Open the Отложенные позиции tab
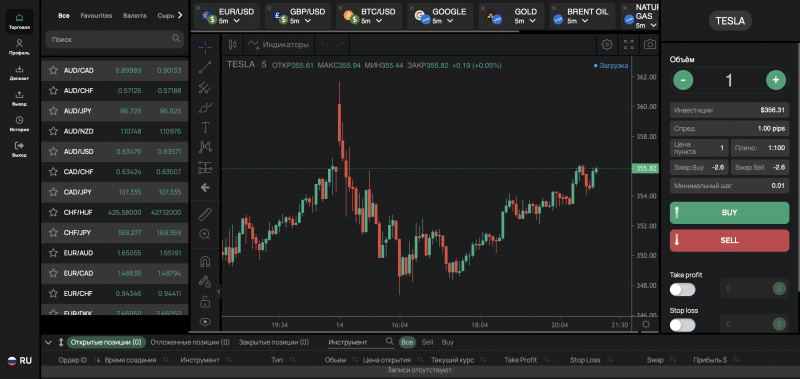This screenshot has width=800, height=379. pos(190,342)
